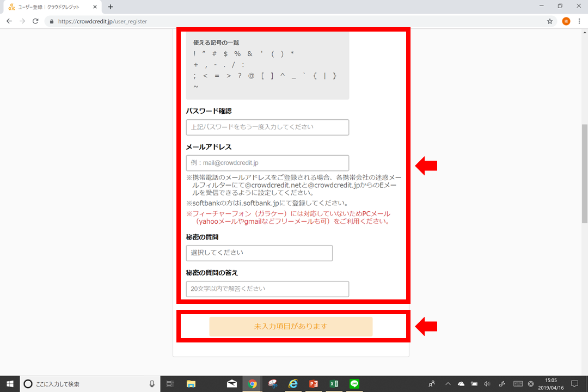Click the touch keyboard tray icon
Screen dimensions: 588x392
tap(518, 384)
